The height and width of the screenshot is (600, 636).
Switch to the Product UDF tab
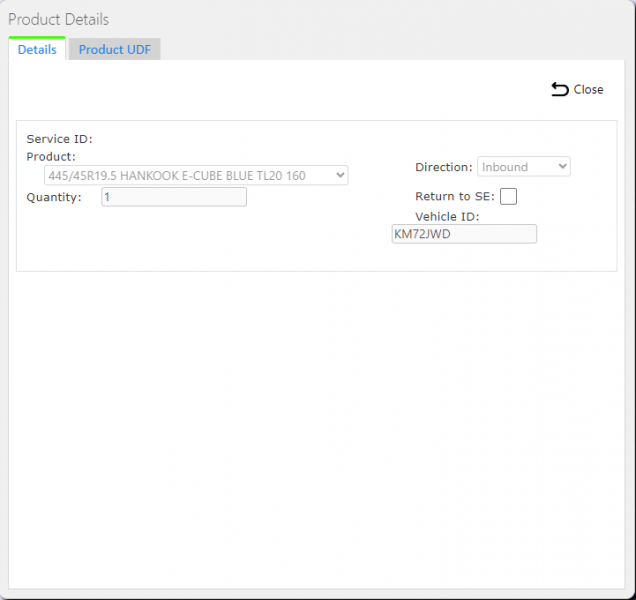(x=115, y=49)
